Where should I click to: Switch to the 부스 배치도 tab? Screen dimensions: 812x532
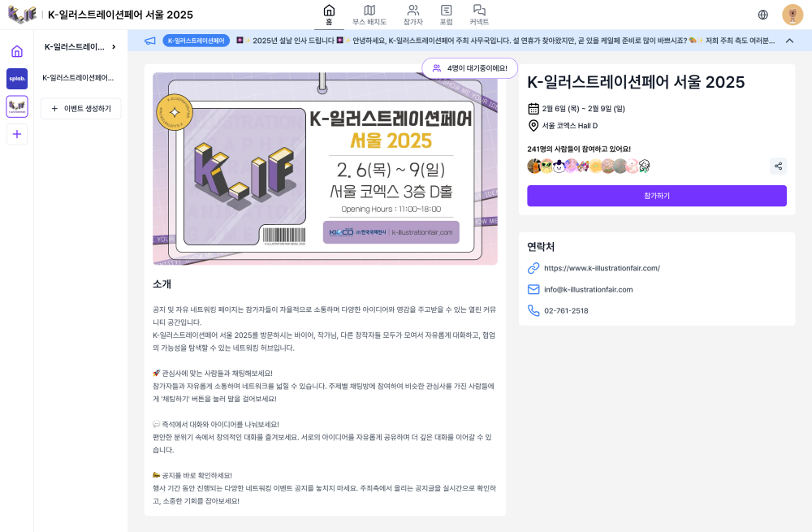click(x=369, y=15)
